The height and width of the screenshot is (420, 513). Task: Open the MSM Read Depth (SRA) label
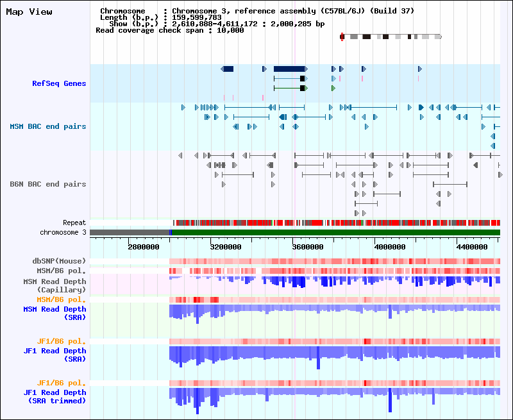(55, 313)
